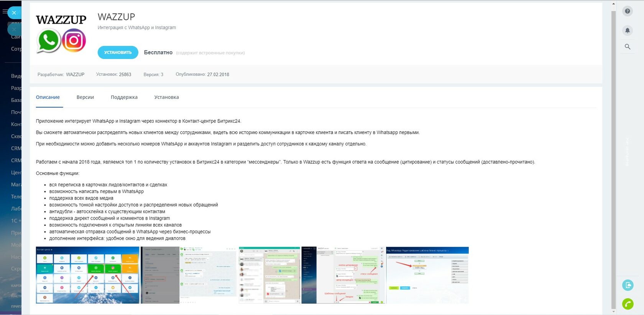Open the green phone call button
This screenshot has height=315, width=644.
[628, 304]
